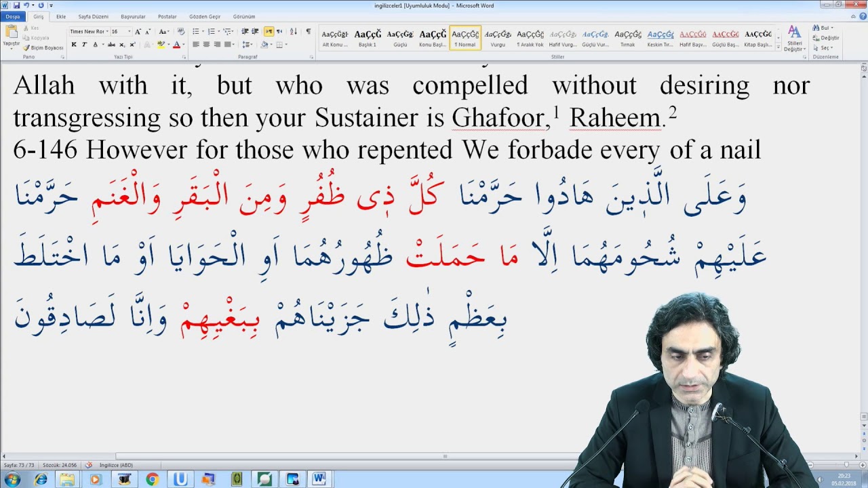Image resolution: width=868 pixels, height=488 pixels.
Task: Click the Shrink Font icon
Action: pyautogui.click(x=148, y=32)
